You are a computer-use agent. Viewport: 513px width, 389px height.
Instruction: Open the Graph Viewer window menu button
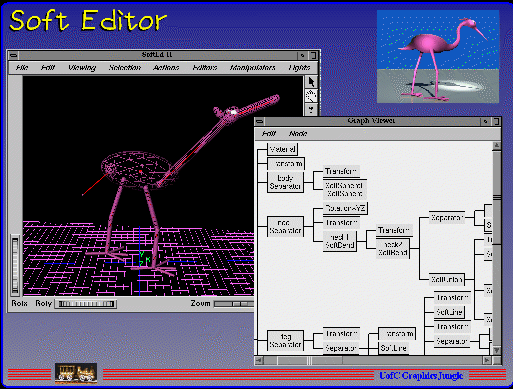tap(260, 121)
